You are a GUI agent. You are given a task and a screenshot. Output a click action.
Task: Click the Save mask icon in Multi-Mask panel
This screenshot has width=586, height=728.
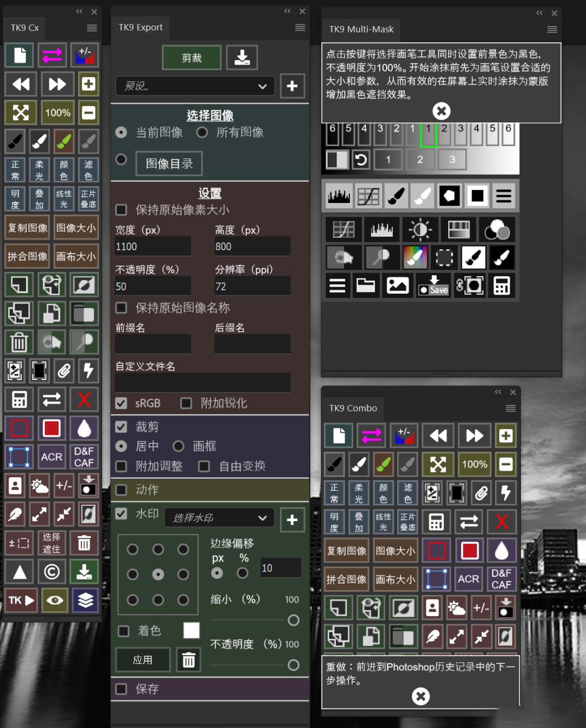[433, 286]
